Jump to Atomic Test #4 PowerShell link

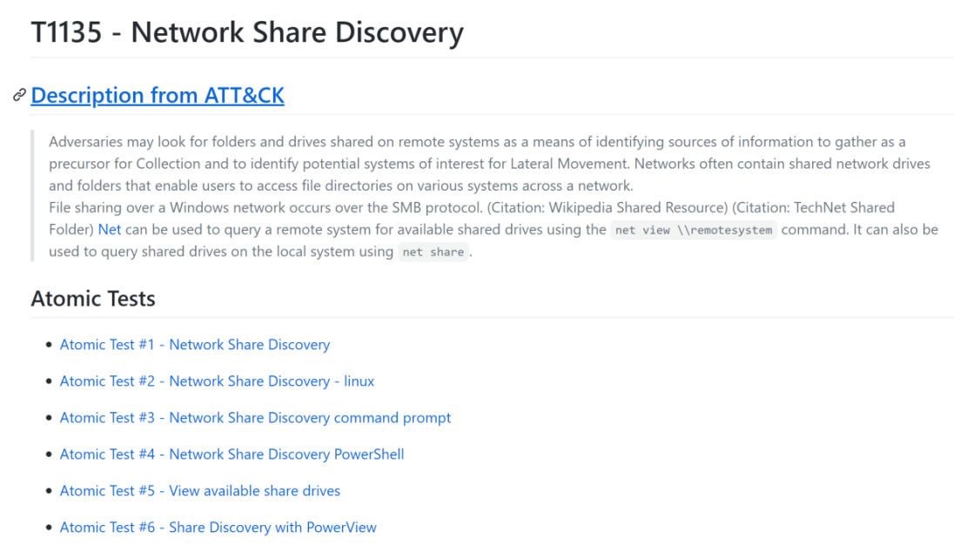[x=232, y=454]
